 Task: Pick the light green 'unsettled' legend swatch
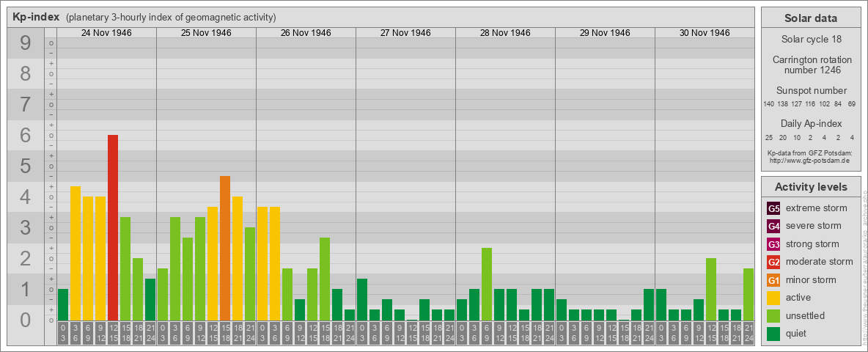[x=773, y=315]
